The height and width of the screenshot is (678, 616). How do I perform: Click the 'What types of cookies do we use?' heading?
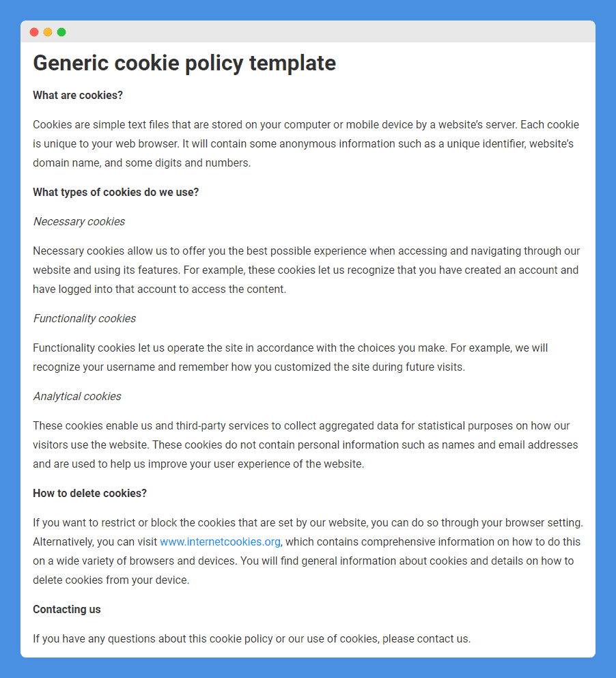pos(116,192)
